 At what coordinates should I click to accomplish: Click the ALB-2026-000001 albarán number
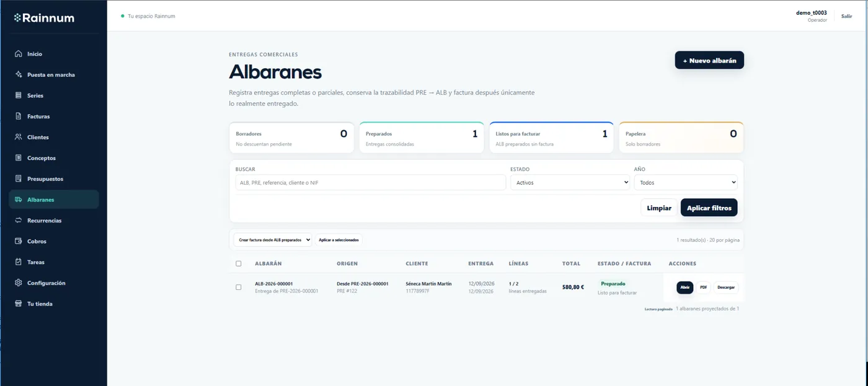tap(273, 284)
